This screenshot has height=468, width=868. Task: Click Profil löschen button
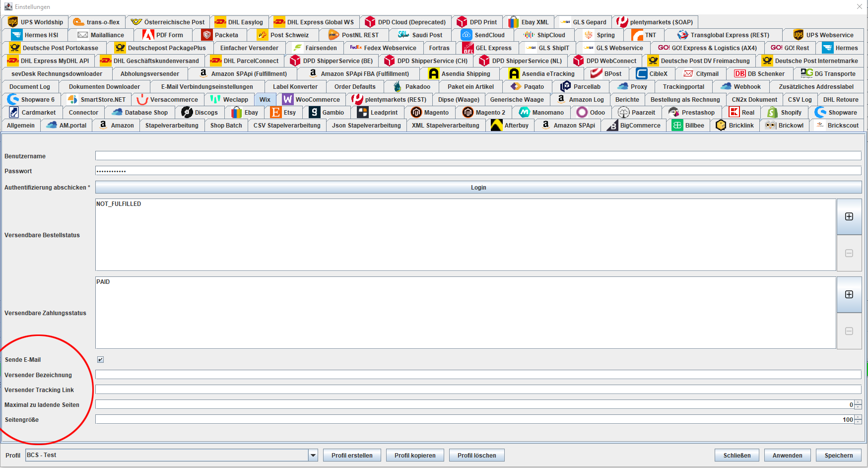(x=476, y=455)
